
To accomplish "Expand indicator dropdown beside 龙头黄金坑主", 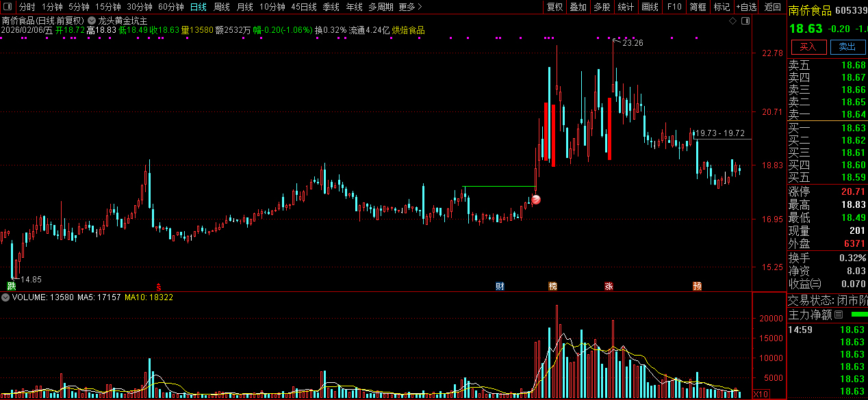I will (92, 21).
